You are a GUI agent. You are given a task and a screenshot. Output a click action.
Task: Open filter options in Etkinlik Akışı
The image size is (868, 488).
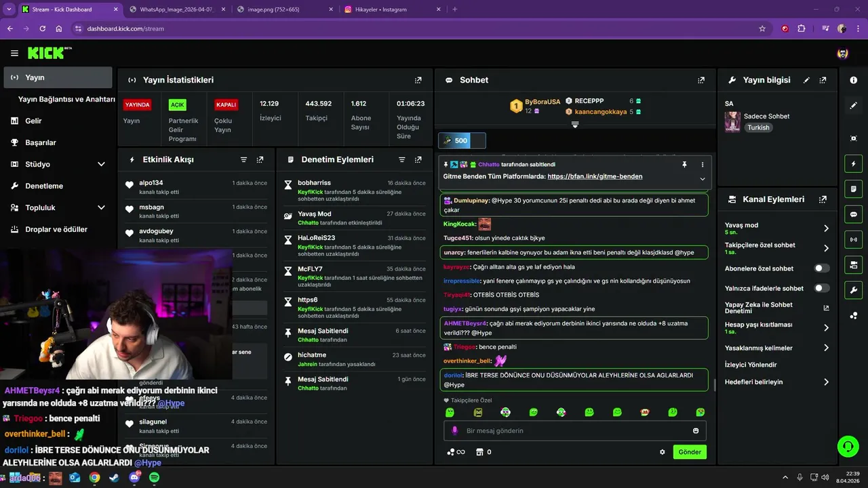[243, 160]
